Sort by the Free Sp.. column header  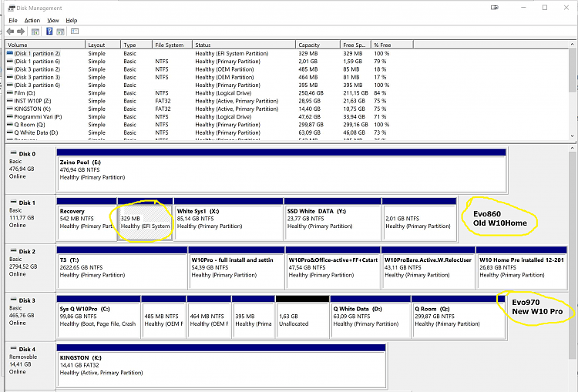coord(355,45)
